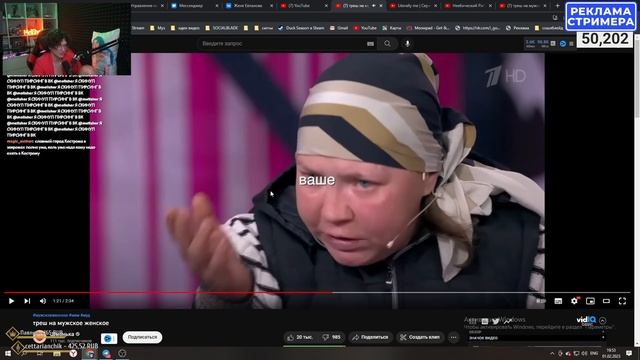Viewport: 640px width, 360px height.
Task: Enable theater mode in player
Action: point(606,301)
